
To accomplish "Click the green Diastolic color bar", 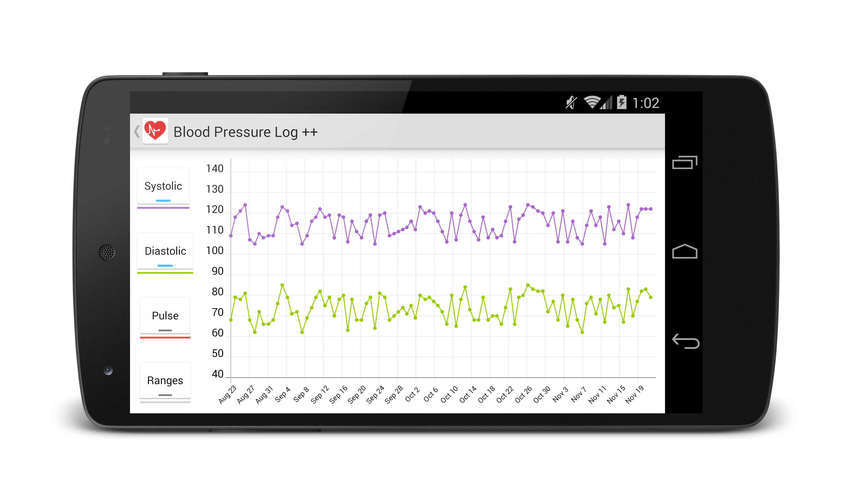I will click(165, 273).
